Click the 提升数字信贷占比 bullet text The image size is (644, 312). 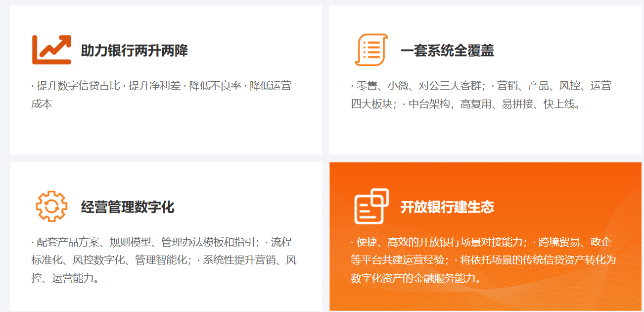coord(78,86)
